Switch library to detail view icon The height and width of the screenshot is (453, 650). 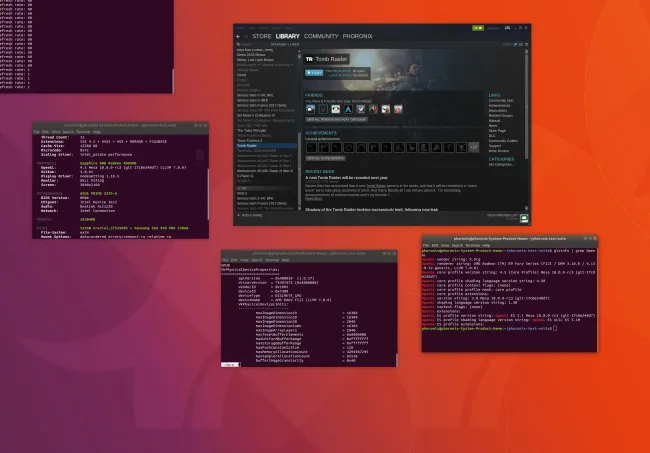515,44
